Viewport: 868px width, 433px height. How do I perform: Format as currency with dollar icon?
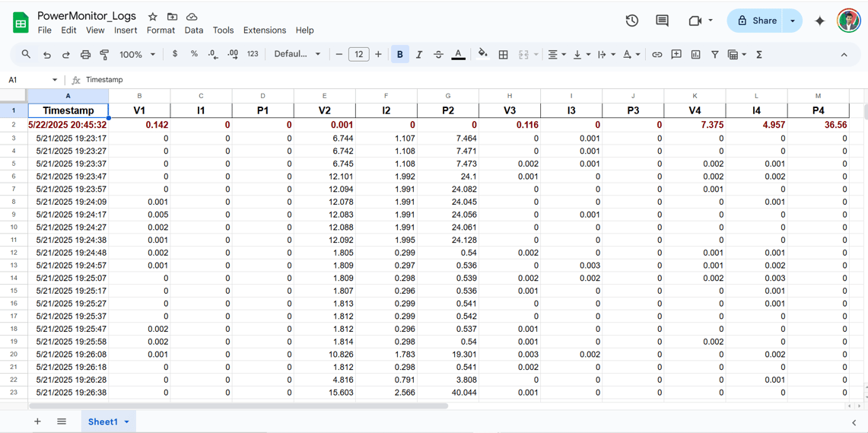click(175, 54)
